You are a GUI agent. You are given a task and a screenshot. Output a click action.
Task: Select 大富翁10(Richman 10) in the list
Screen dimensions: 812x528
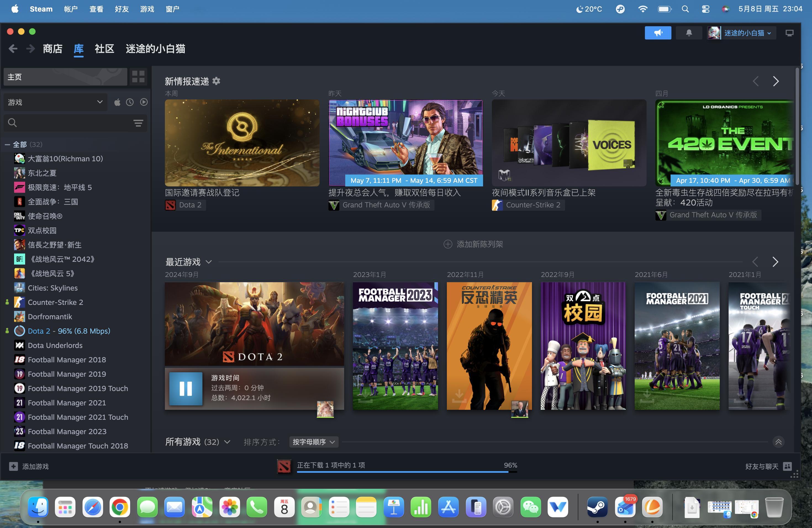pyautogui.click(x=65, y=159)
